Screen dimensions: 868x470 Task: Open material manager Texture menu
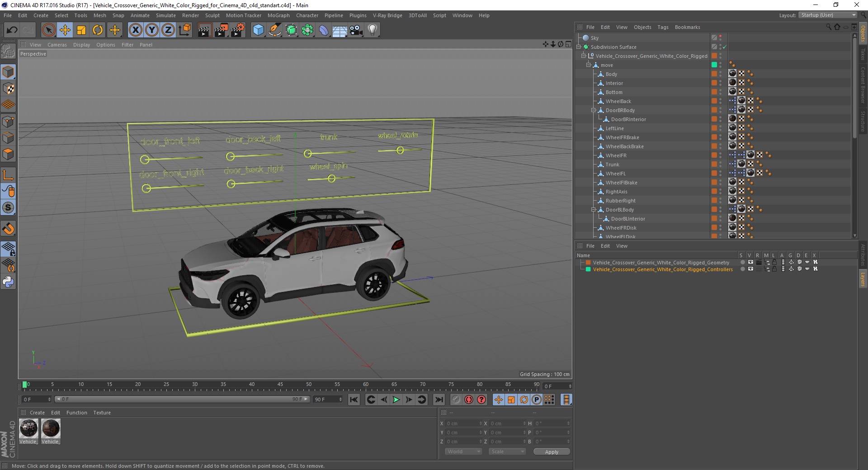point(102,413)
